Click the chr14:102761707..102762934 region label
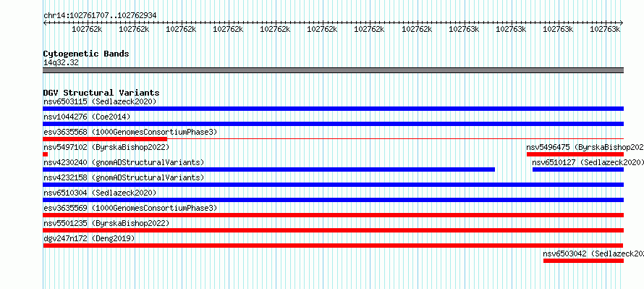 tap(100, 16)
